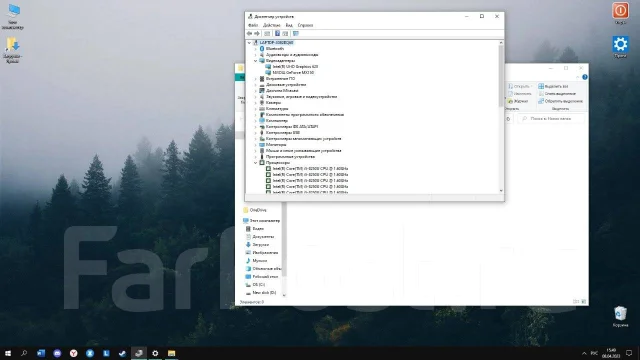Image resolution: width=640 pixels, height=360 pixels.
Task: Click the Мониторы category icon
Action: 262,144
